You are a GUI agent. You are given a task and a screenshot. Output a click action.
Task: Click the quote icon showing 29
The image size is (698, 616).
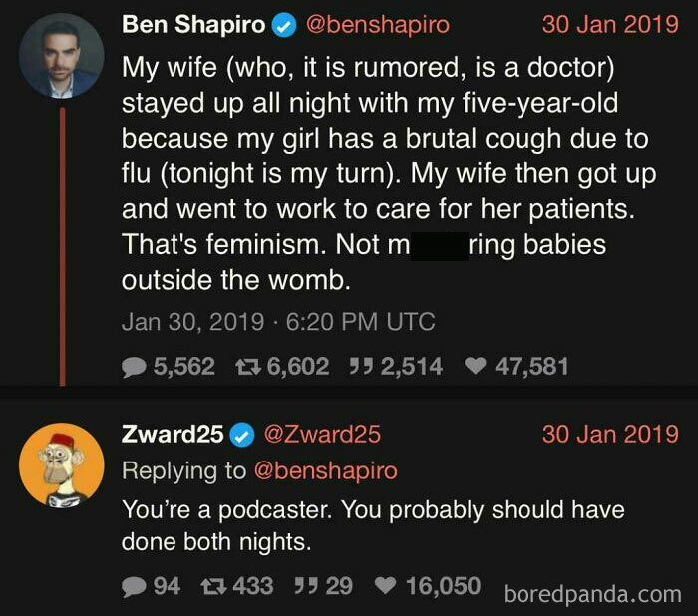pyautogui.click(x=305, y=584)
